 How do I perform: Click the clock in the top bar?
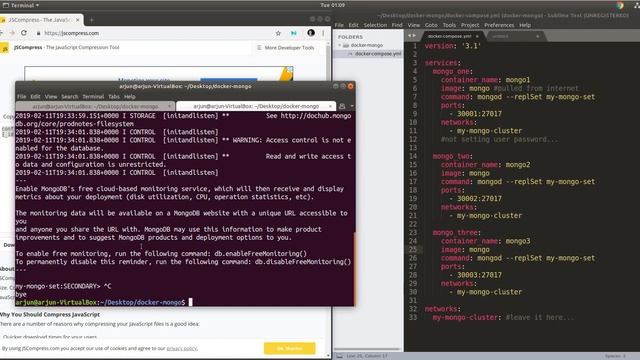pyautogui.click(x=332, y=5)
